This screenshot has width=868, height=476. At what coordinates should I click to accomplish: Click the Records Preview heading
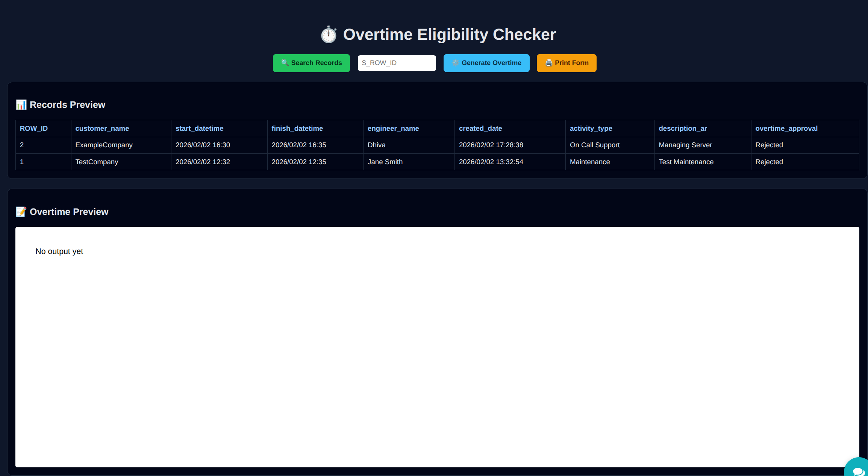[x=67, y=104]
